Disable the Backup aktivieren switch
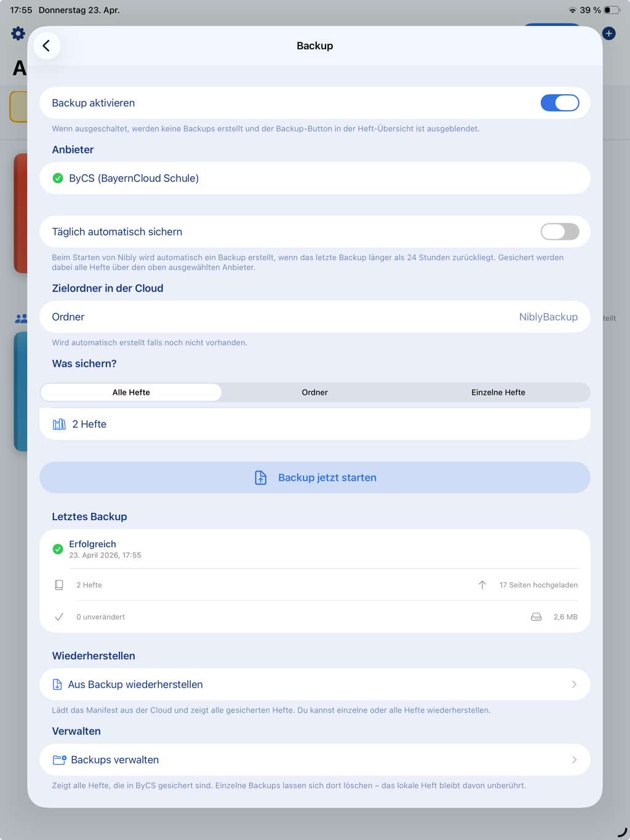 pos(560,103)
